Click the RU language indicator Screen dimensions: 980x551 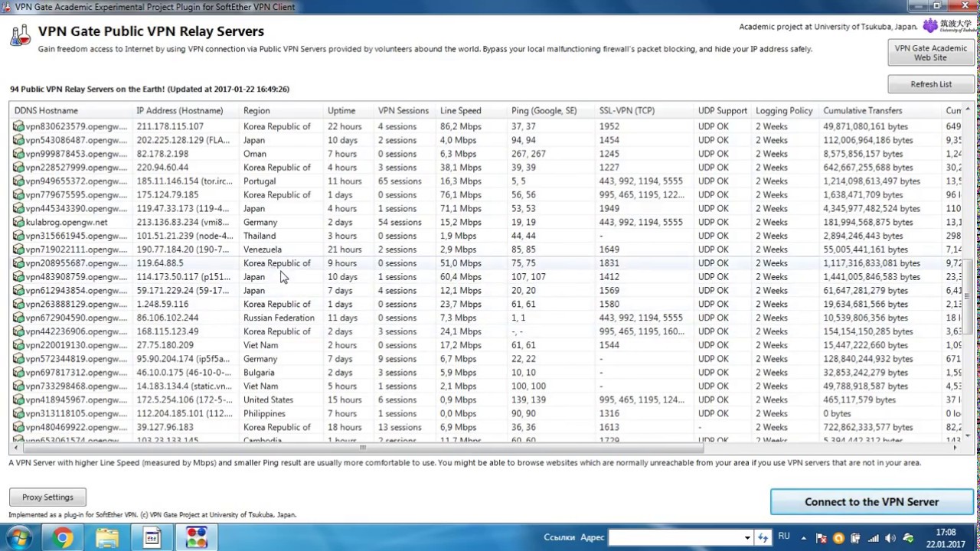coord(784,536)
